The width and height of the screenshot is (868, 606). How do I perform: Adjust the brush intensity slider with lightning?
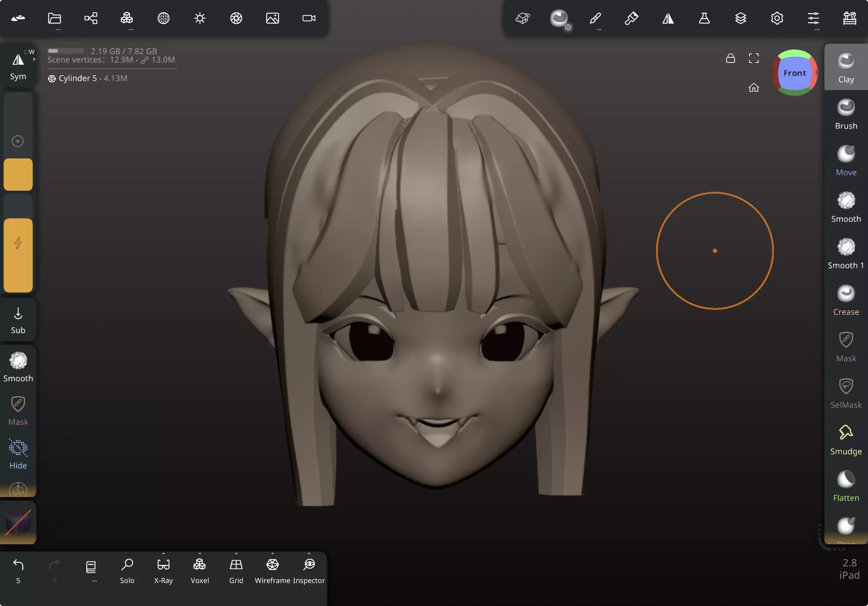(x=18, y=243)
